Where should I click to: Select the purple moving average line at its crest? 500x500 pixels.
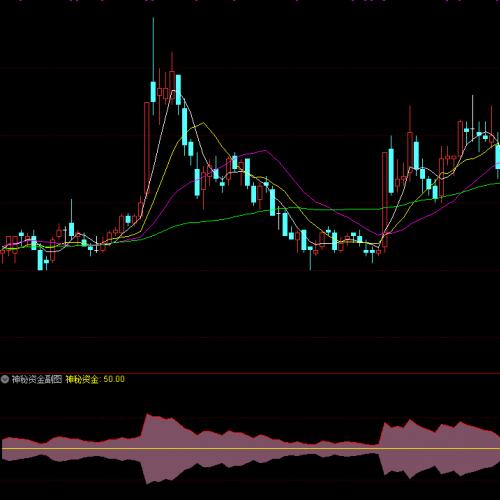[265, 151]
